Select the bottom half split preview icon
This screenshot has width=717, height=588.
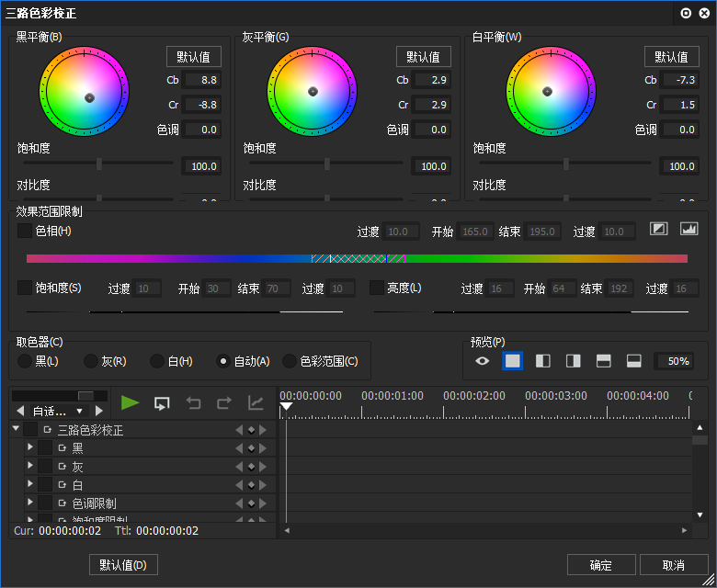[633, 361]
